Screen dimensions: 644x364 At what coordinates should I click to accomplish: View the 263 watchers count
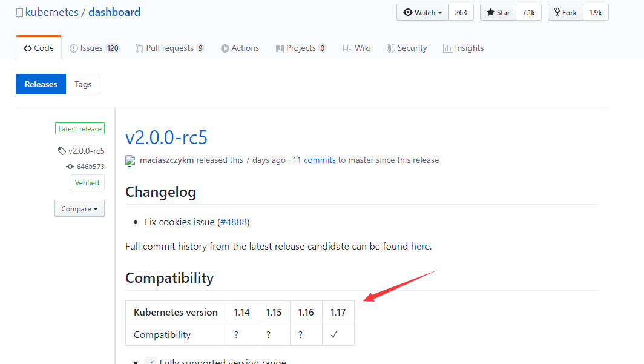pyautogui.click(x=461, y=12)
